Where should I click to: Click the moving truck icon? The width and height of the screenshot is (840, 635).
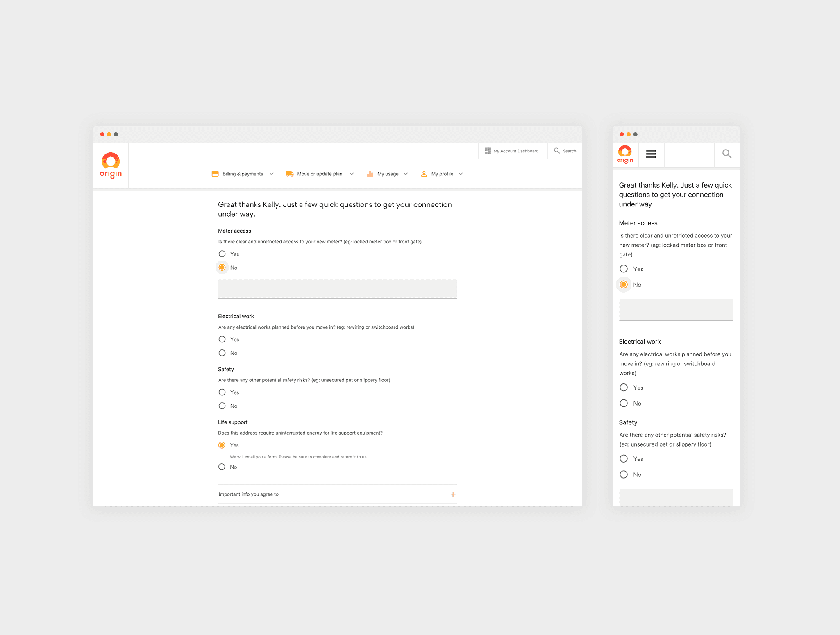[290, 174]
